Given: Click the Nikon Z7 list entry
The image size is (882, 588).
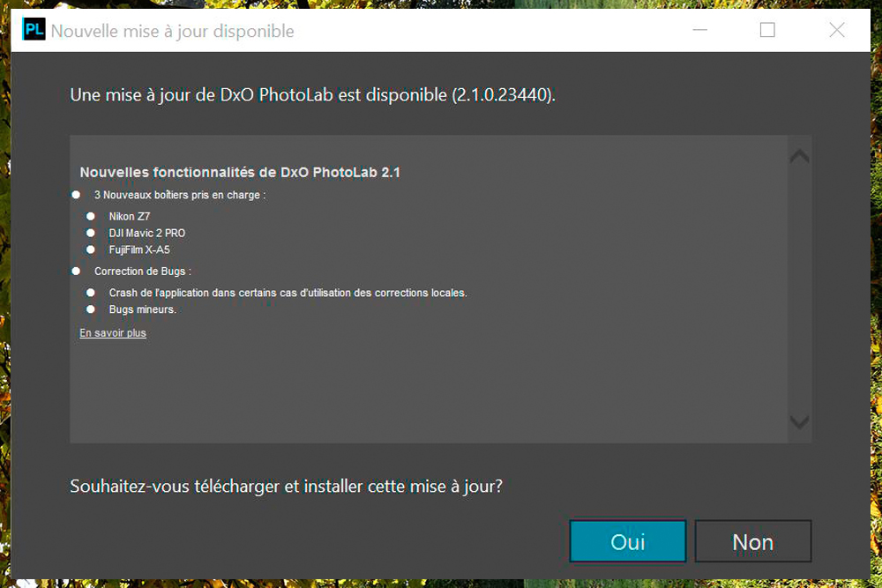Looking at the screenshot, I should [130, 217].
